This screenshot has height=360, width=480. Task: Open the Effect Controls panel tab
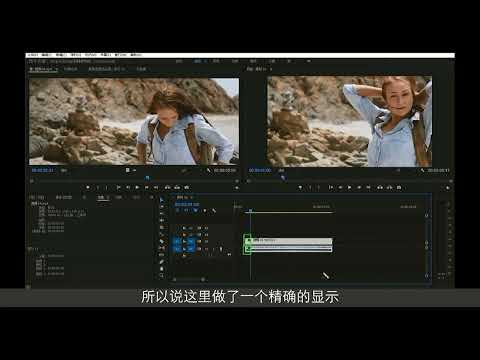pyautogui.click(x=70, y=69)
